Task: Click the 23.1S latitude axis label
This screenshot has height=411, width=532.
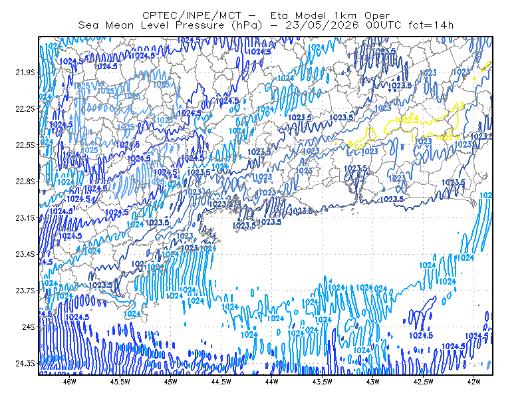Action: [25, 217]
